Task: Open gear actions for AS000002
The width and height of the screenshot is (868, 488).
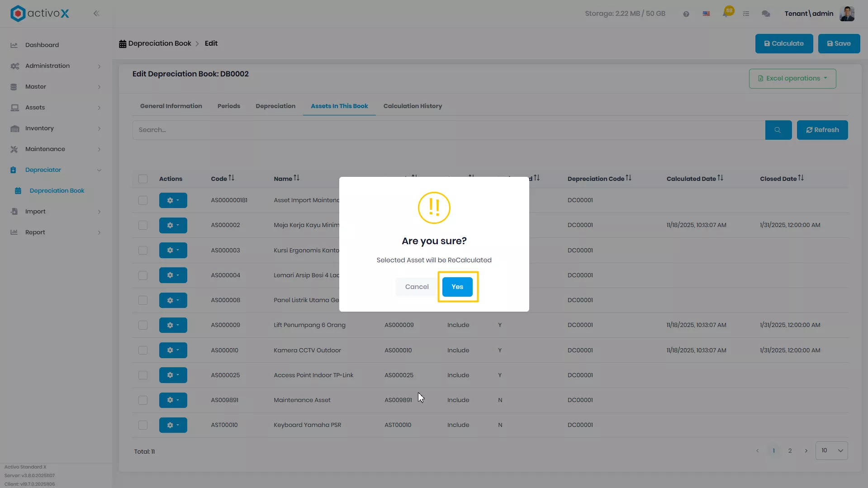Action: click(173, 225)
